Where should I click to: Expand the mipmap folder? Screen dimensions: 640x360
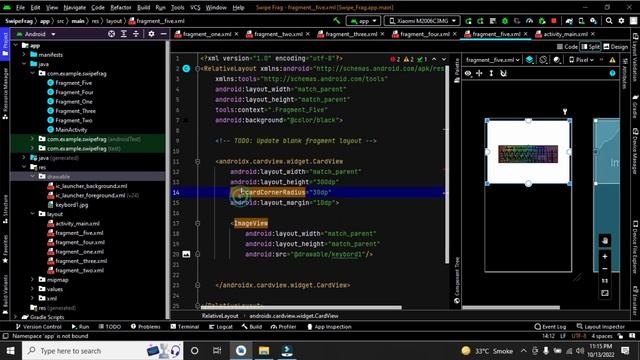tap(33, 280)
